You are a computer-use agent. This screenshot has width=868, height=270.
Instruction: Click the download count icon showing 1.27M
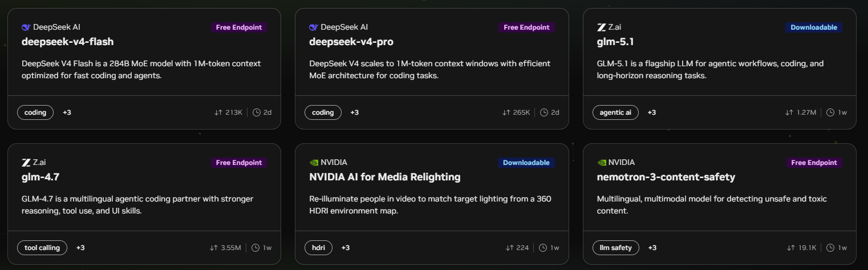click(789, 112)
